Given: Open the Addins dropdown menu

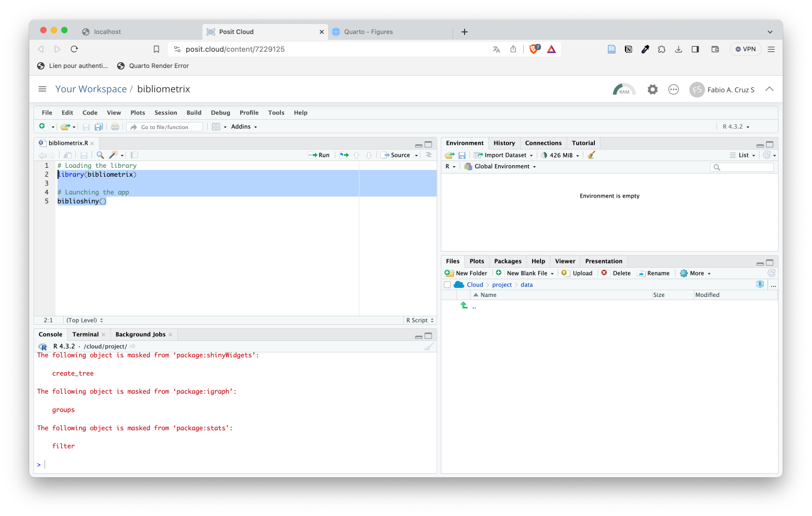Looking at the screenshot, I should tap(244, 127).
